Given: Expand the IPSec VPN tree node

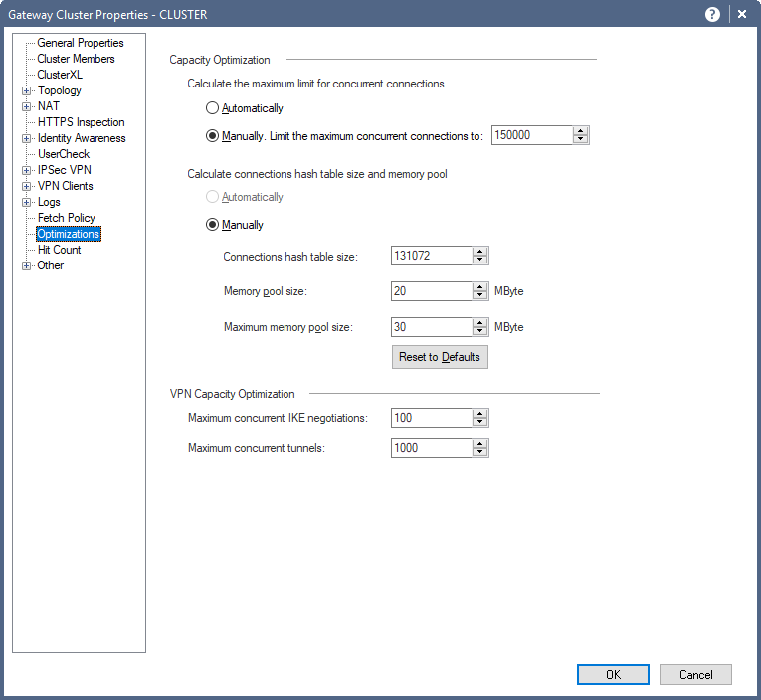Looking at the screenshot, I should [x=26, y=170].
